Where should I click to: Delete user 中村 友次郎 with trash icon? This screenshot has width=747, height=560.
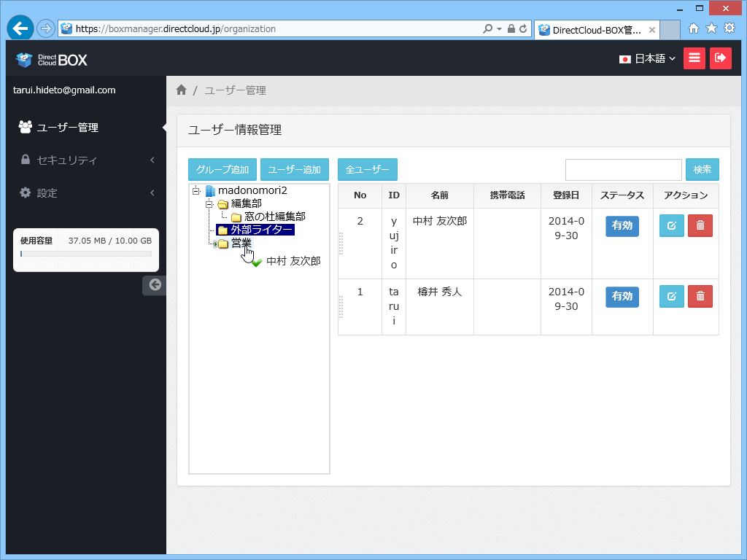click(x=700, y=226)
